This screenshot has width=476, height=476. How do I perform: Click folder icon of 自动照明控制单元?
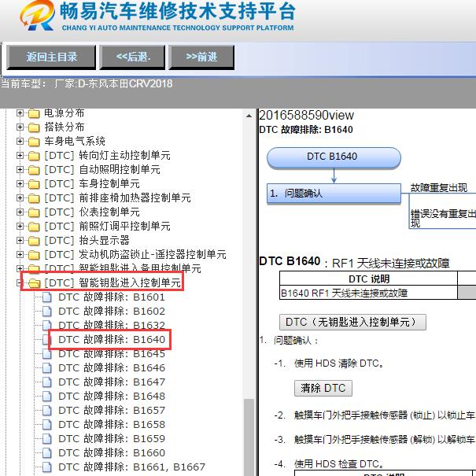coord(34,170)
